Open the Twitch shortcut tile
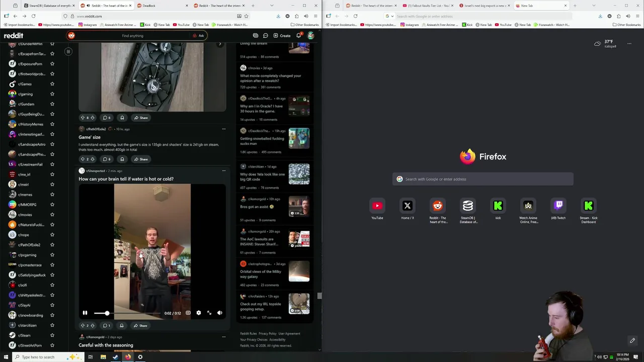Image resolution: width=644 pixels, height=362 pixels. (558, 208)
